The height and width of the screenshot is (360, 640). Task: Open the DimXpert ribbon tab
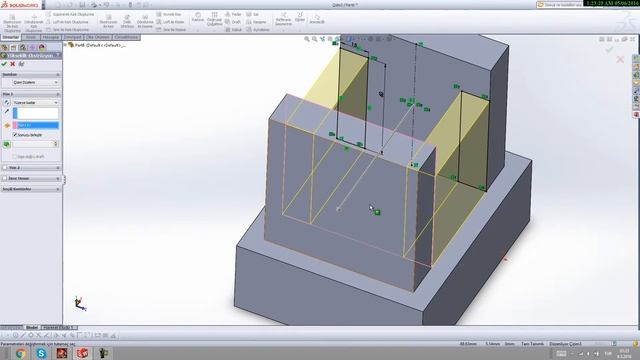point(72,37)
